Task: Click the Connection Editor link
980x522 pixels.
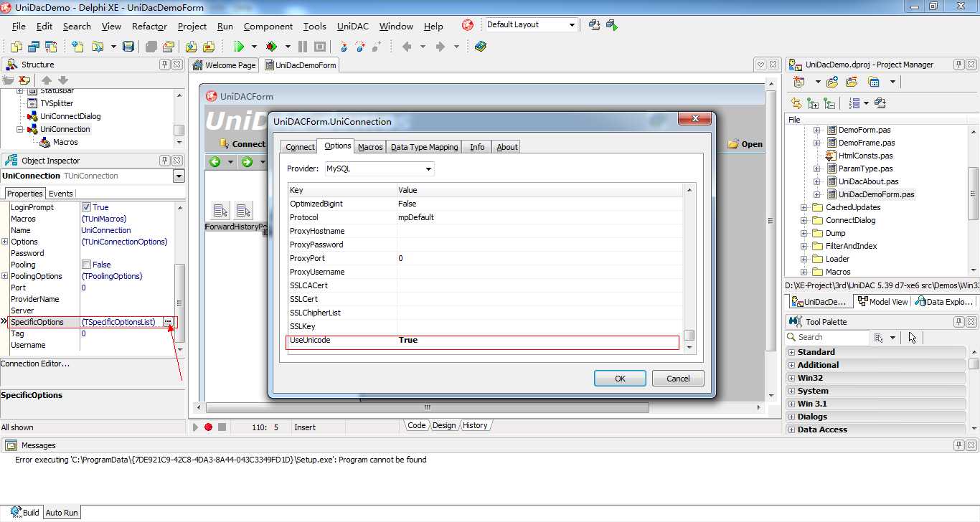Action: pos(35,364)
